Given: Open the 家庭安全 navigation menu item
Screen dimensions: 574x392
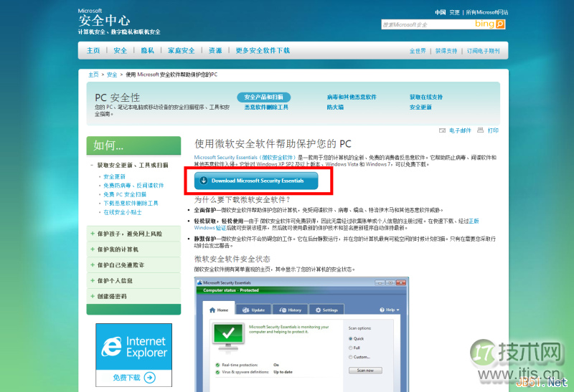Looking at the screenshot, I should [181, 51].
